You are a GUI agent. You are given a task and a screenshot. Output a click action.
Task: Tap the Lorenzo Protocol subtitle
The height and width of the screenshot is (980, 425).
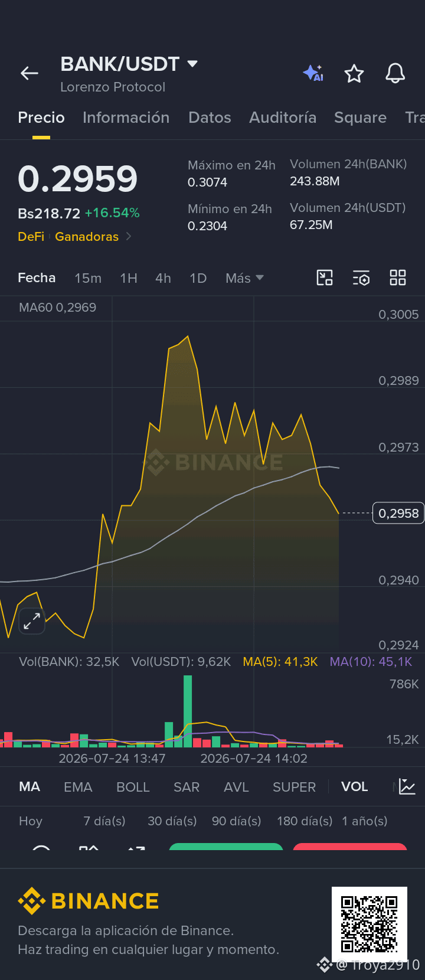click(113, 87)
